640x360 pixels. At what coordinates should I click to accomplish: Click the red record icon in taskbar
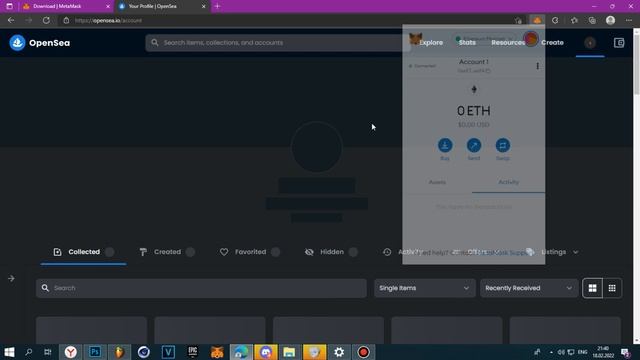pos(363,352)
